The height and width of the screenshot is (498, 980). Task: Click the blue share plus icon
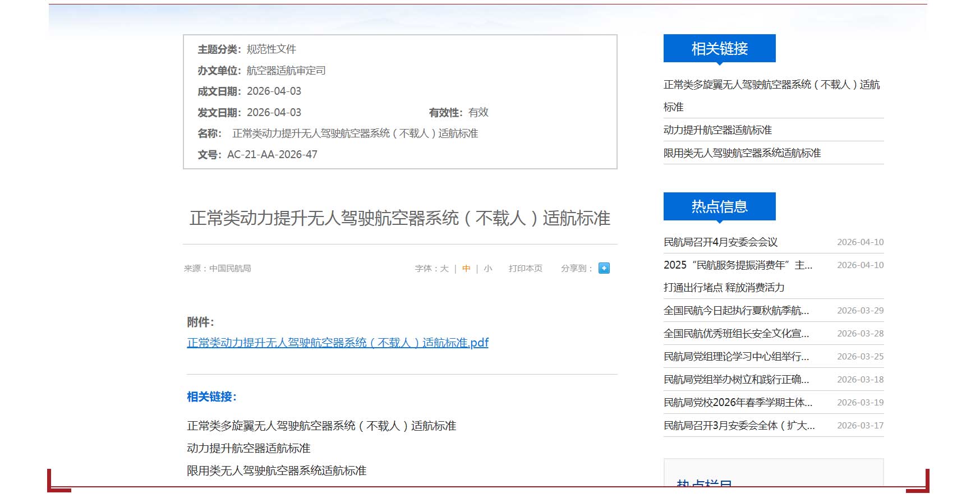click(604, 268)
